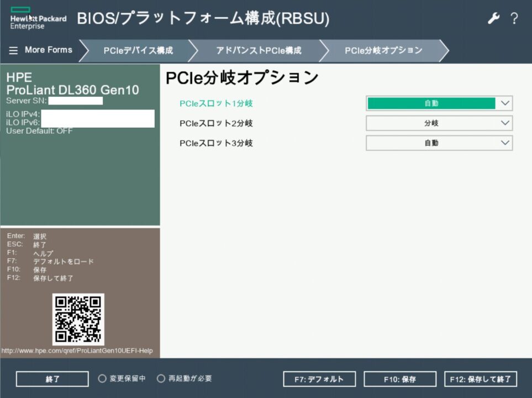532x398 pixels.
Task: Click the iLO IPv6 label
Action: pos(23,123)
